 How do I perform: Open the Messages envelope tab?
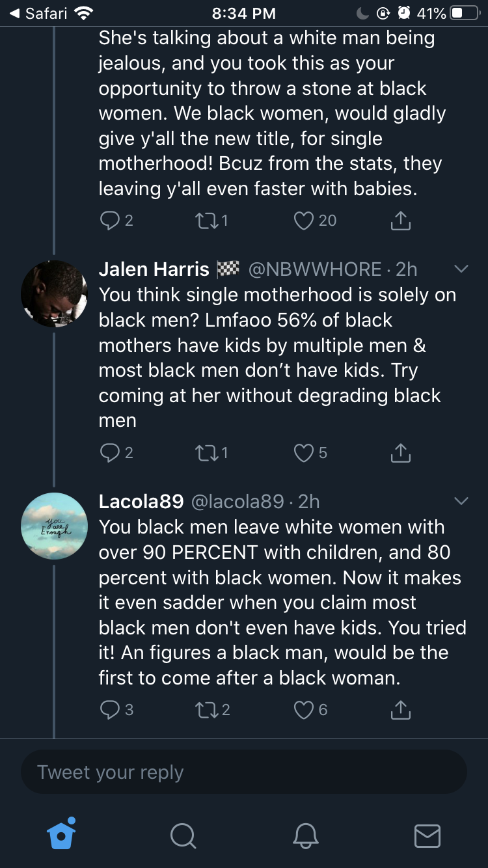427,835
